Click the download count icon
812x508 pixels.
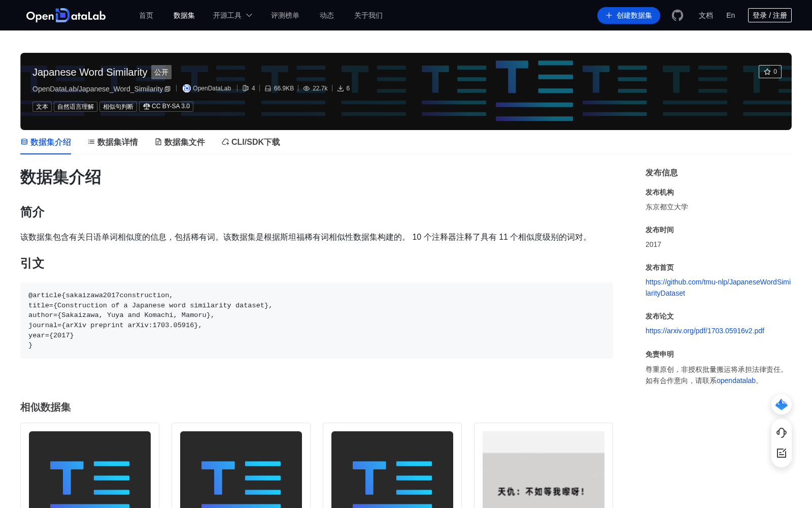pyautogui.click(x=341, y=88)
